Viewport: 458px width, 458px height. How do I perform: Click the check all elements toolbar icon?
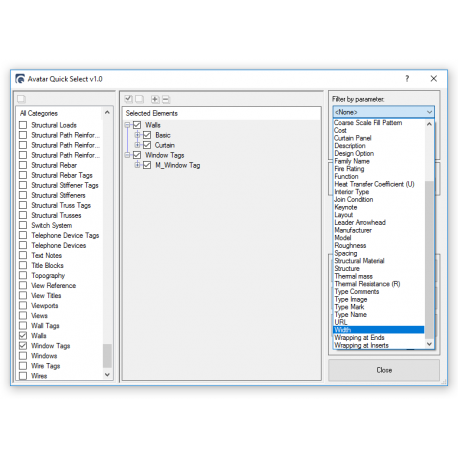pyautogui.click(x=128, y=99)
